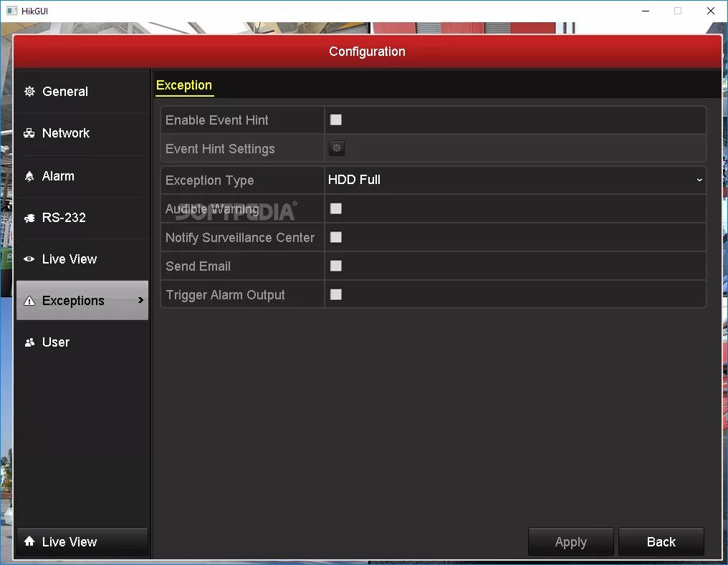Open the General settings menu
The width and height of the screenshot is (728, 565).
tap(82, 92)
